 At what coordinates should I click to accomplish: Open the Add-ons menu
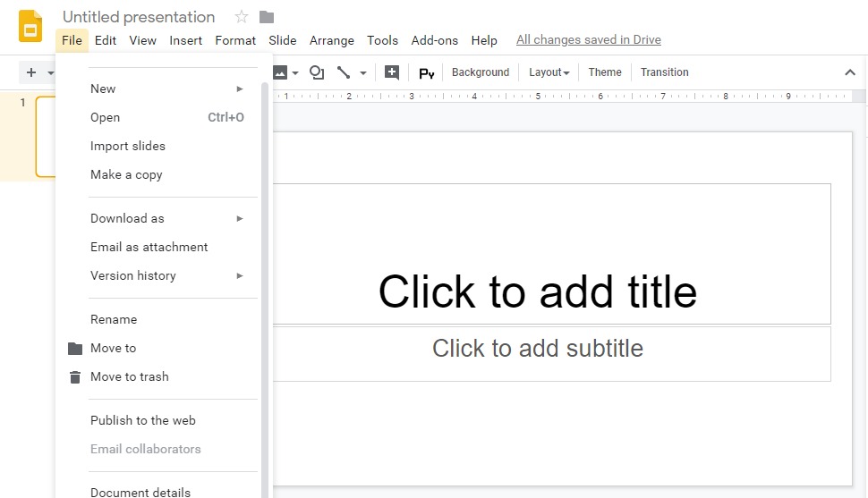435,40
